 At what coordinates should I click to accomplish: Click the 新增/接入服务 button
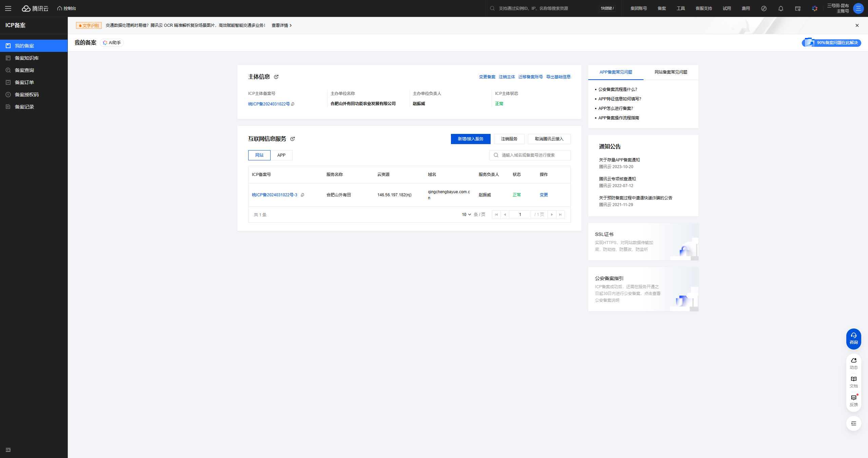pyautogui.click(x=470, y=139)
